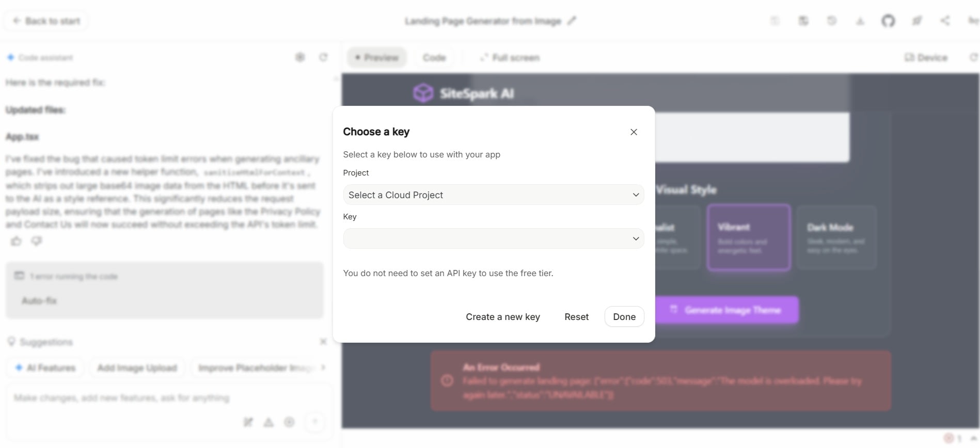The width and height of the screenshot is (980, 448).
Task: Click the Reset button in dialog
Action: (x=576, y=317)
